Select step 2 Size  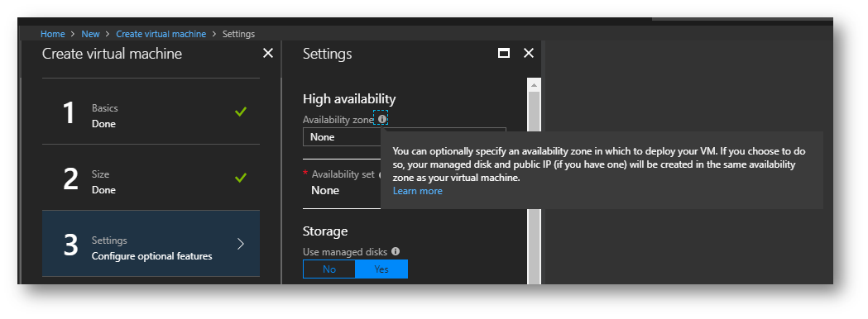151,178
